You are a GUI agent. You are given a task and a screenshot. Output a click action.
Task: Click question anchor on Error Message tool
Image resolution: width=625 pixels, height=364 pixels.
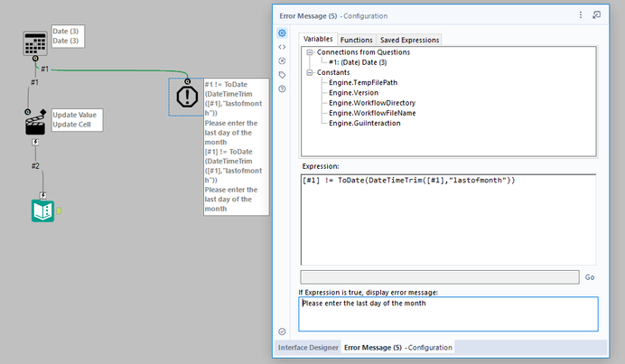click(187, 81)
